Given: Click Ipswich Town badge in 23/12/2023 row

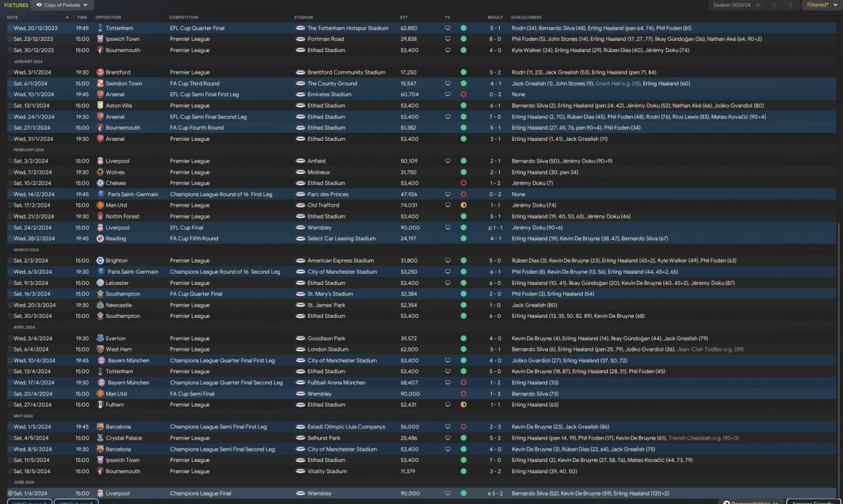Looking at the screenshot, I should coord(100,39).
